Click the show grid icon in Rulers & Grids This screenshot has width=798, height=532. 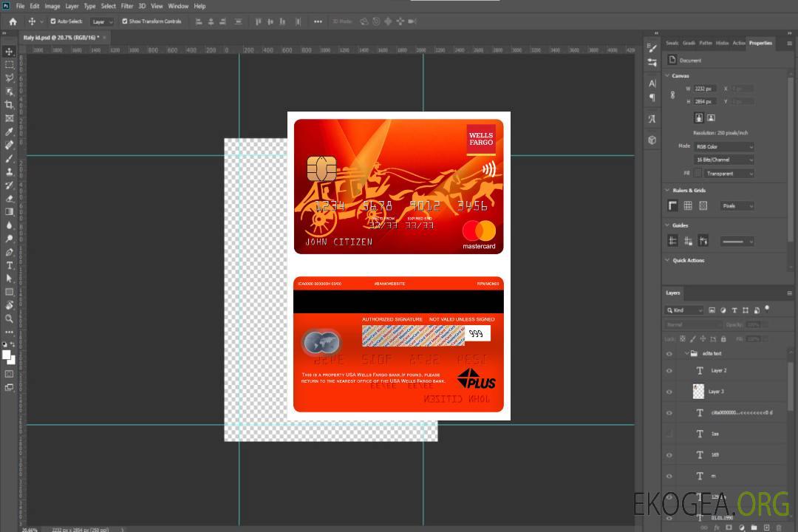click(688, 205)
